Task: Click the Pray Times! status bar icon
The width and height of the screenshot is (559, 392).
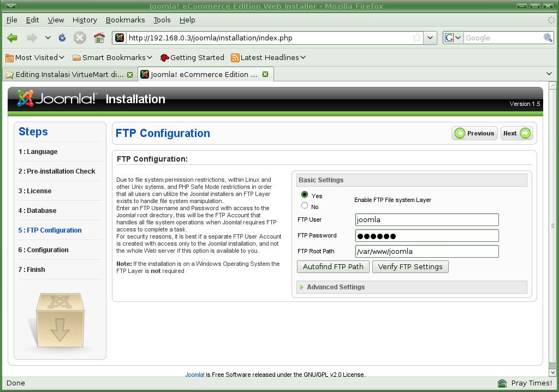Action: (502, 383)
